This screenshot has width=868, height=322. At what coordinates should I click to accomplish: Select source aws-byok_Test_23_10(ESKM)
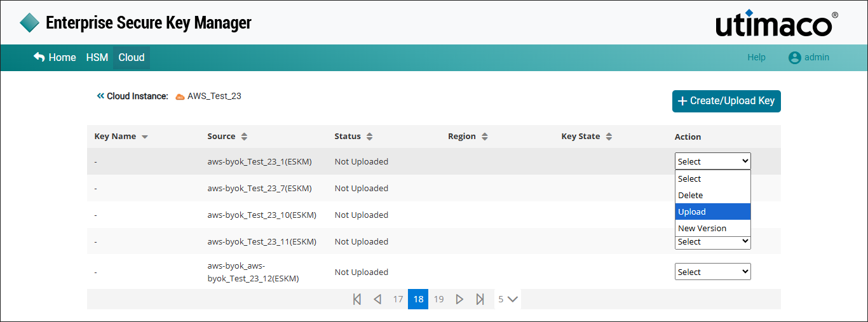[262, 215]
